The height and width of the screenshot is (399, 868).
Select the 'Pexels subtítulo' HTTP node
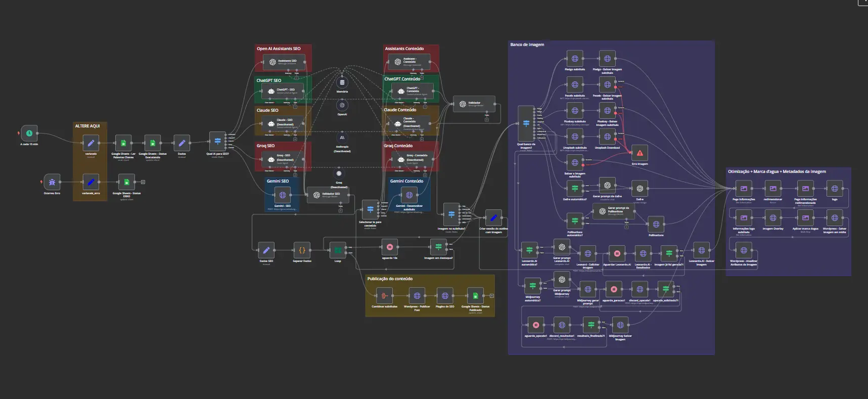(x=575, y=85)
